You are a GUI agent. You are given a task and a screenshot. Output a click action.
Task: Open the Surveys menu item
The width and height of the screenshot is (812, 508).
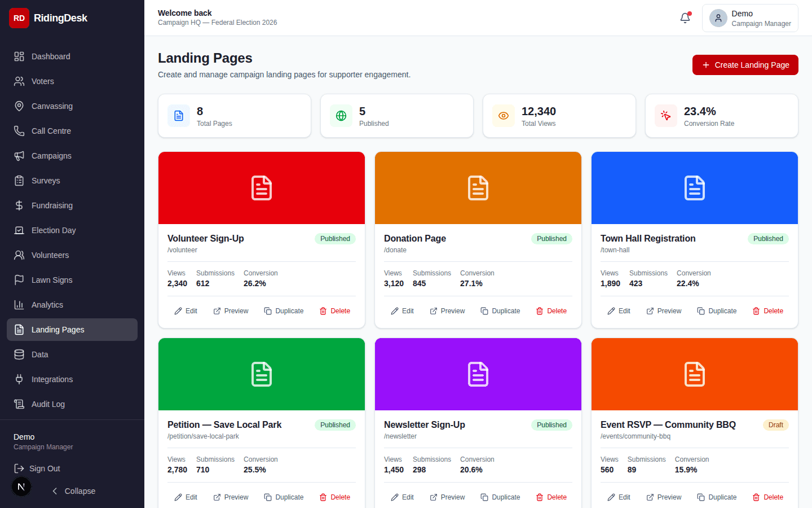pos(46,181)
